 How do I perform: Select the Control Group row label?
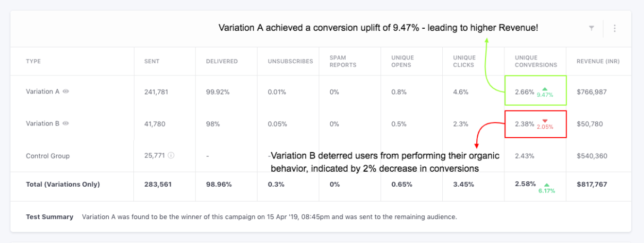point(48,156)
